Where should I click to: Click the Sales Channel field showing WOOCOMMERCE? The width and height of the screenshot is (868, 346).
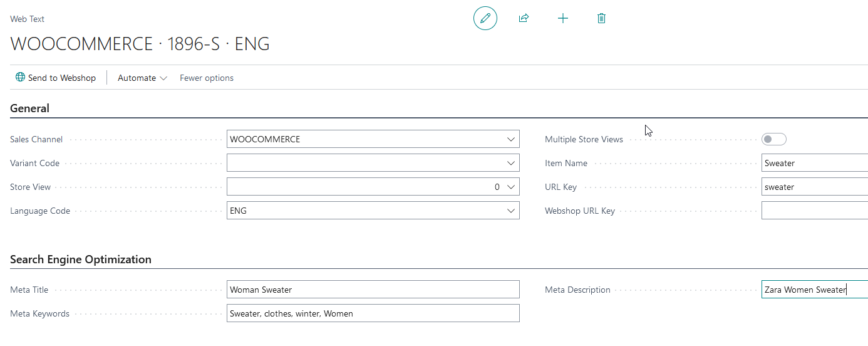[373, 139]
